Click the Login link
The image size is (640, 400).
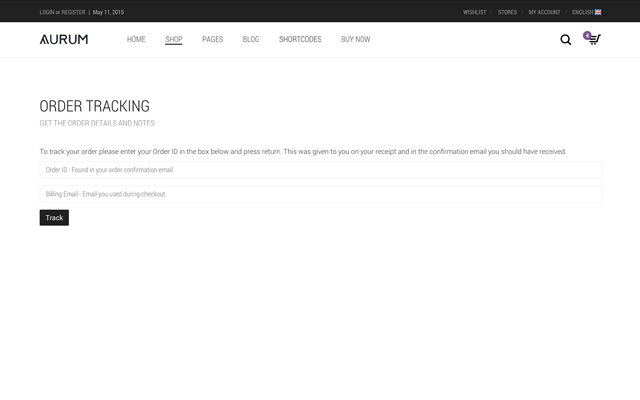point(47,12)
